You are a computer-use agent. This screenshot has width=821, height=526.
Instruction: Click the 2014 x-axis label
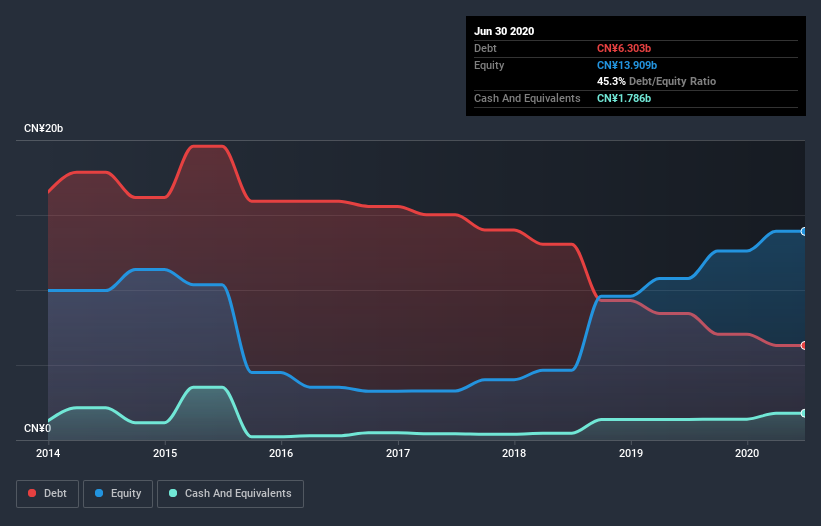pos(48,453)
